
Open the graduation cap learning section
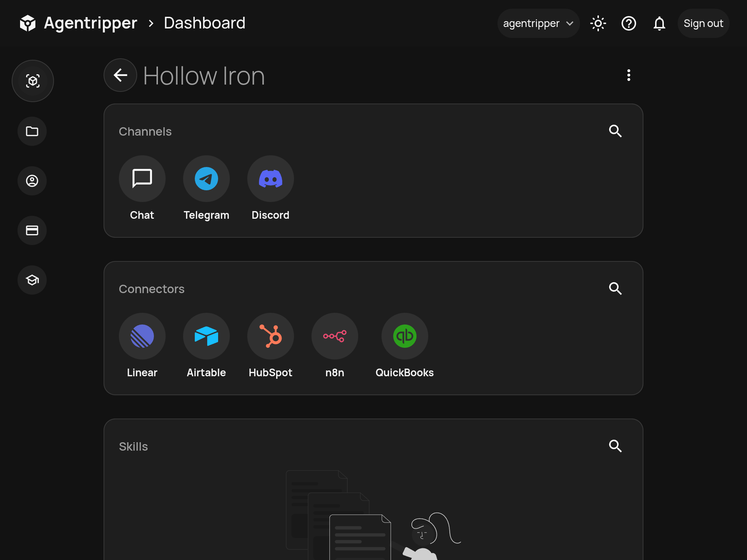(x=32, y=280)
